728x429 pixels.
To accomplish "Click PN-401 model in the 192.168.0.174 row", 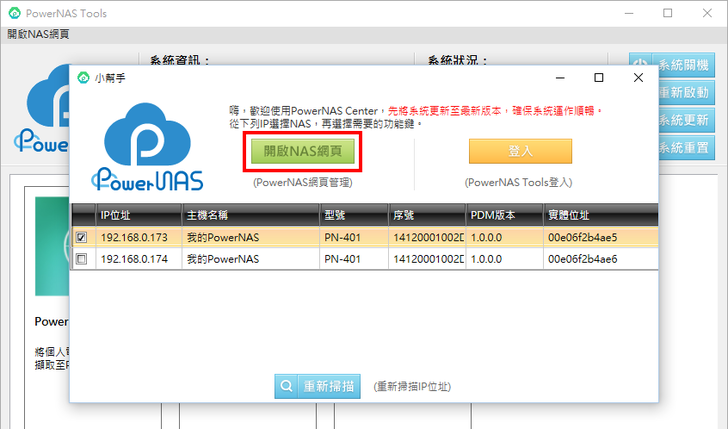I will click(x=343, y=259).
